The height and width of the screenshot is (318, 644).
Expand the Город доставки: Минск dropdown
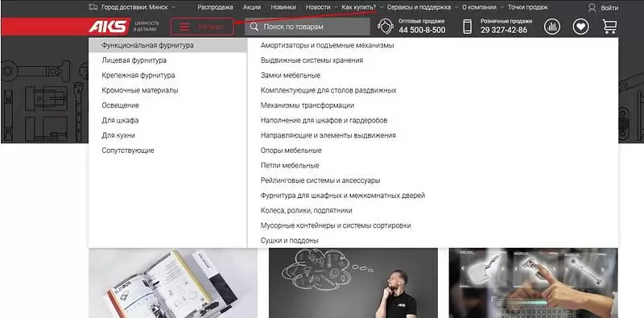[x=138, y=7]
